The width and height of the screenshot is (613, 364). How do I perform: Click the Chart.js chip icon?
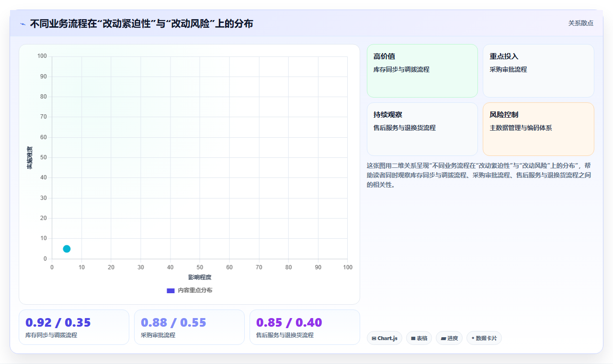point(374,338)
